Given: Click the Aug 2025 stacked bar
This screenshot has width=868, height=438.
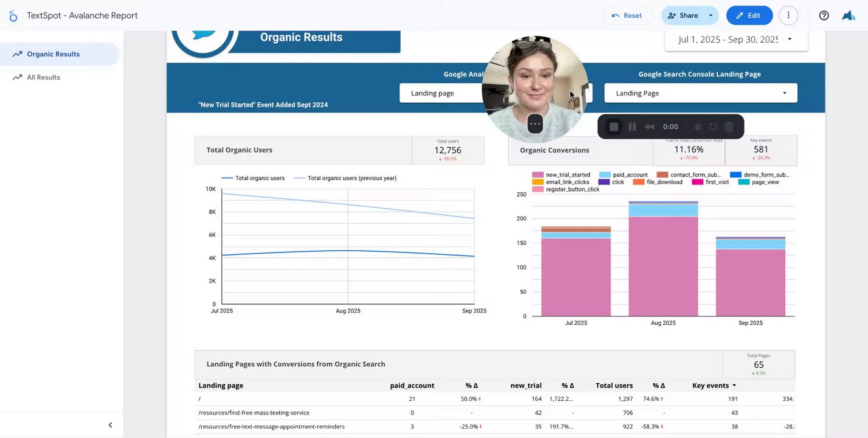Looking at the screenshot, I should (x=663, y=259).
